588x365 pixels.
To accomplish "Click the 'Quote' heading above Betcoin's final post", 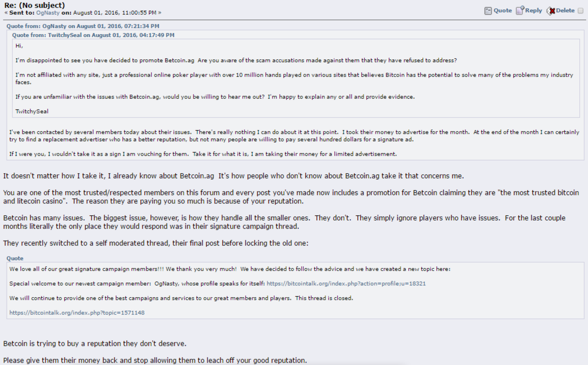I will coord(15,258).
